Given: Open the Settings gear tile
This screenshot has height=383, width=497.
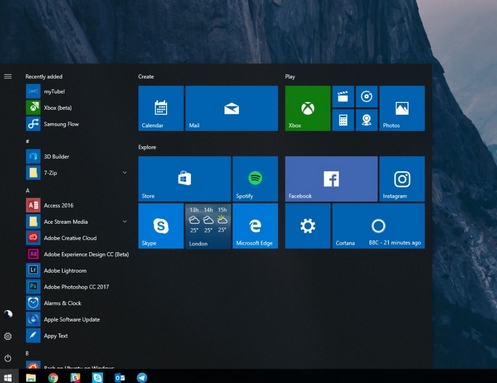Looking at the screenshot, I should pos(308,226).
